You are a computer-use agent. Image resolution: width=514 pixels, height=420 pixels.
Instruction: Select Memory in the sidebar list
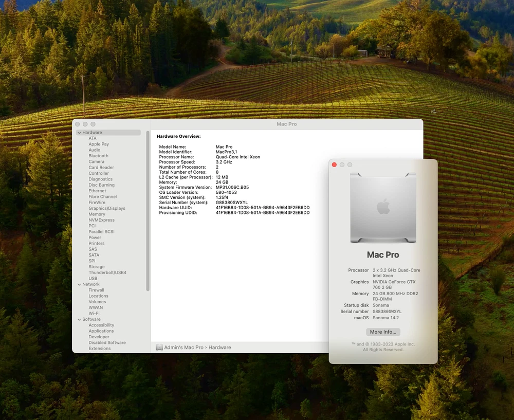97,214
